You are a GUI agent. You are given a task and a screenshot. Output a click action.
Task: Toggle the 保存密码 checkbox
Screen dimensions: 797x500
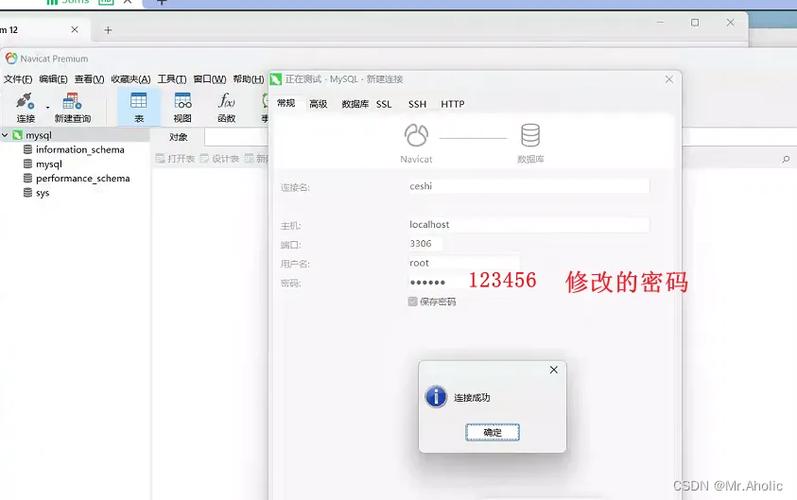(x=412, y=301)
